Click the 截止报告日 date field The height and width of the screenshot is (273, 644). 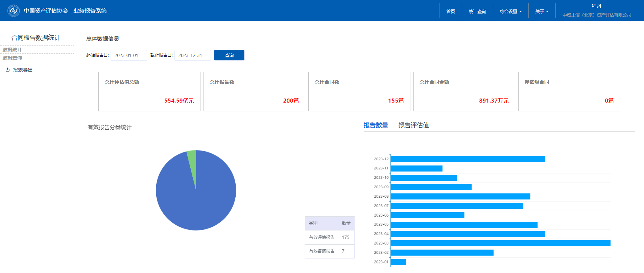pyautogui.click(x=192, y=55)
